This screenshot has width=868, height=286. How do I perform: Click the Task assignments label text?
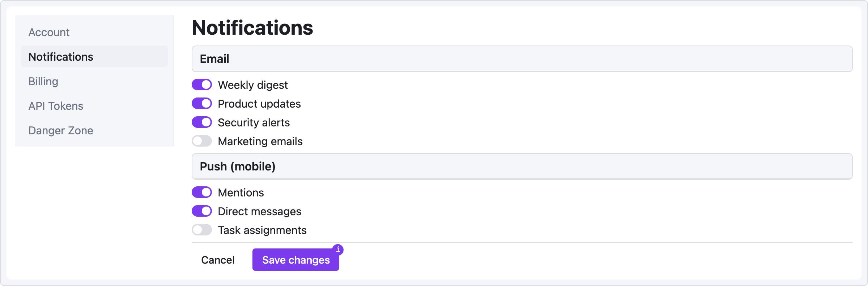[x=262, y=230]
